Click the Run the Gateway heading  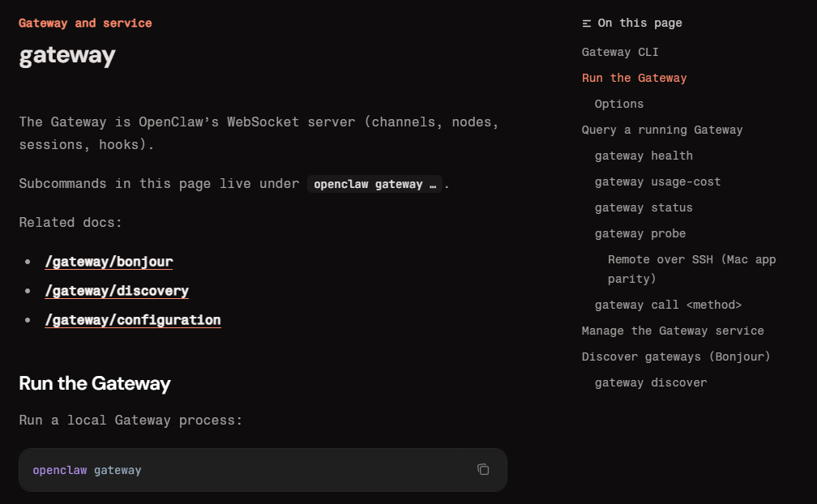click(95, 384)
